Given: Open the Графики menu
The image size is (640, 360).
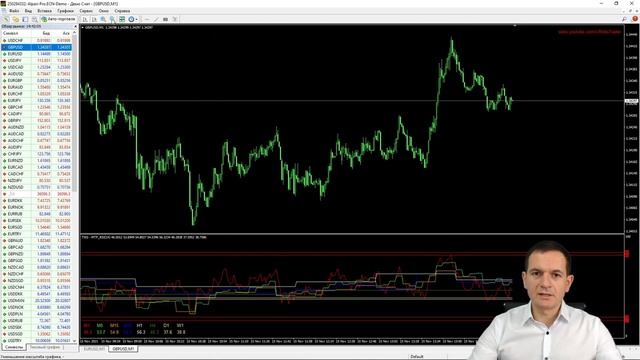Looking at the screenshot, I should (x=65, y=11).
